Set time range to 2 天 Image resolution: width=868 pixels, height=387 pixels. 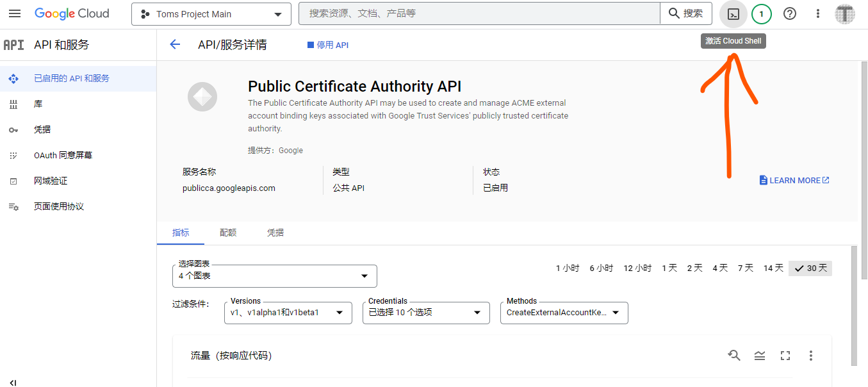click(x=695, y=268)
